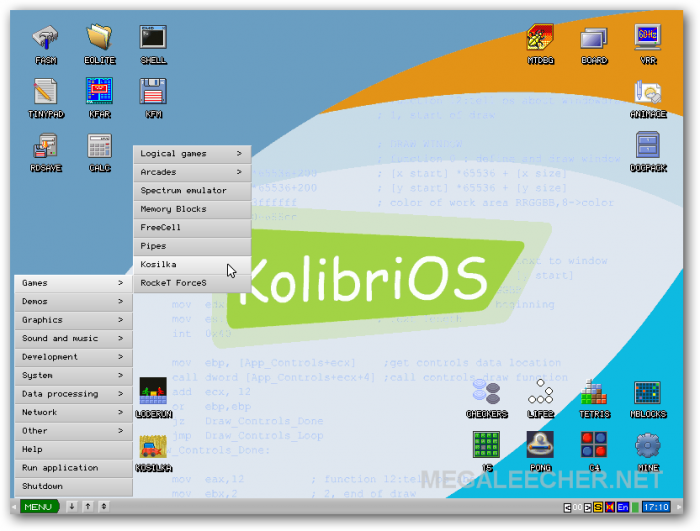Viewport: 700px width, 531px height.
Task: Select Spectrum emulator in Games menu
Action: [x=192, y=191]
